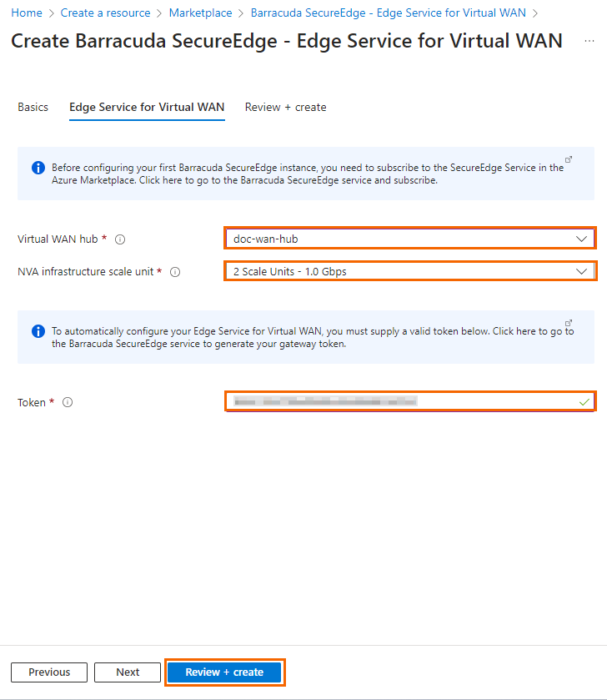The height and width of the screenshot is (700, 607).
Task: Click inside the Token input field
Action: (375, 401)
